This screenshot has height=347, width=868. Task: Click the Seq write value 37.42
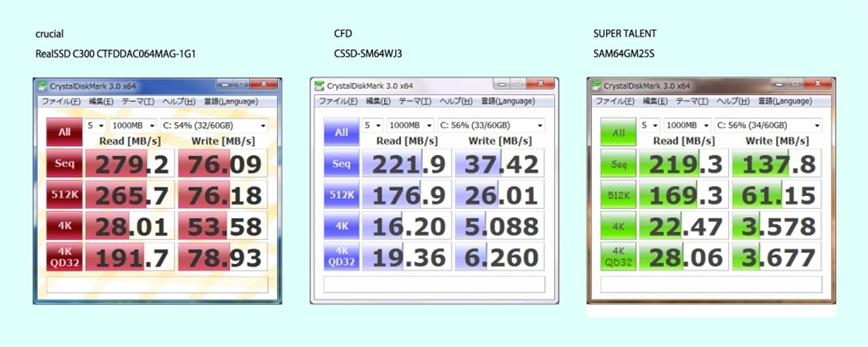coord(500,164)
